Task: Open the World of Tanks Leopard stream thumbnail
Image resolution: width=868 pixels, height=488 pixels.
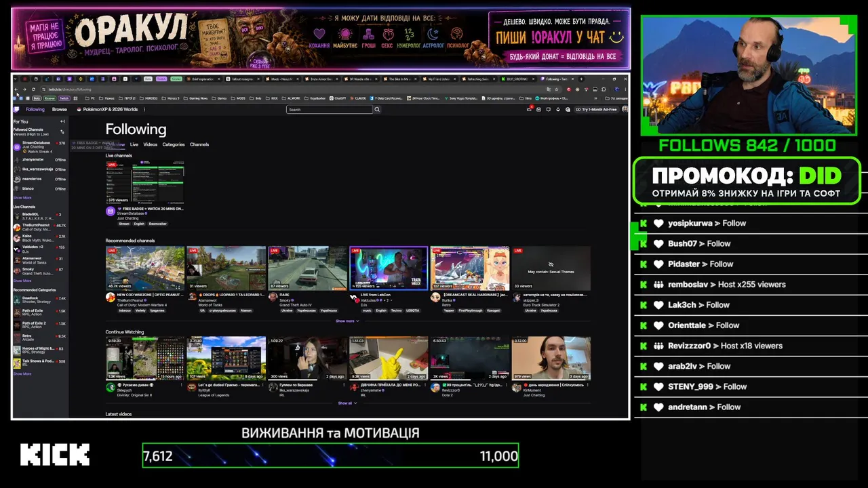Action: click(x=226, y=268)
